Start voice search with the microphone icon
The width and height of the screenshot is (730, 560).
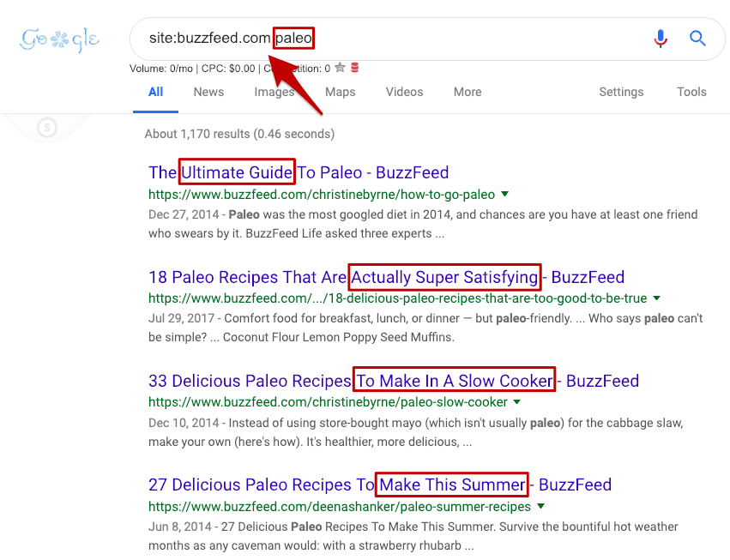click(x=661, y=39)
